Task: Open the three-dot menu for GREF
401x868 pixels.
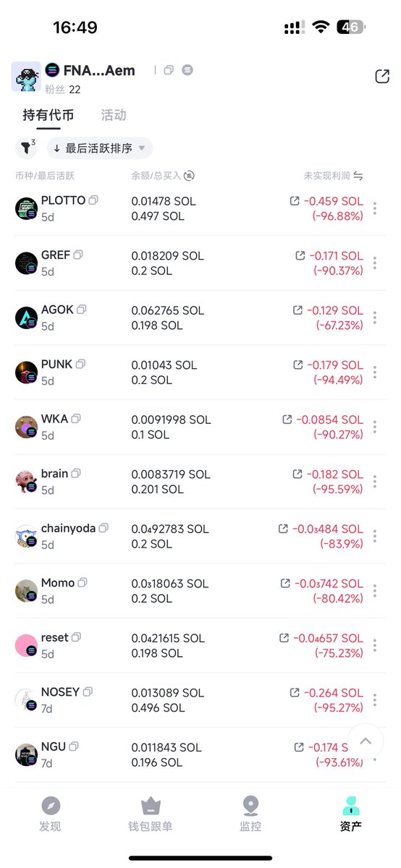Action: click(375, 263)
